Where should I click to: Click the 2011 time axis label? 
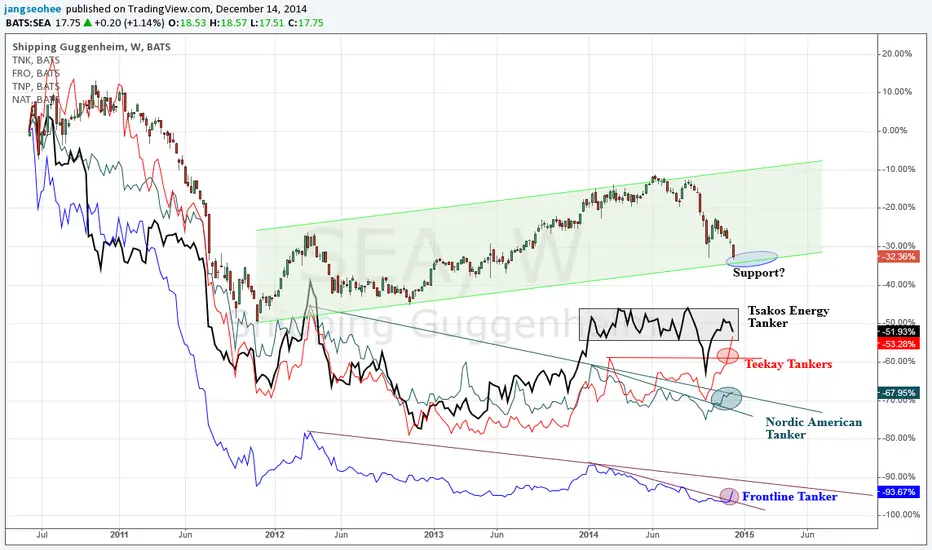119,535
